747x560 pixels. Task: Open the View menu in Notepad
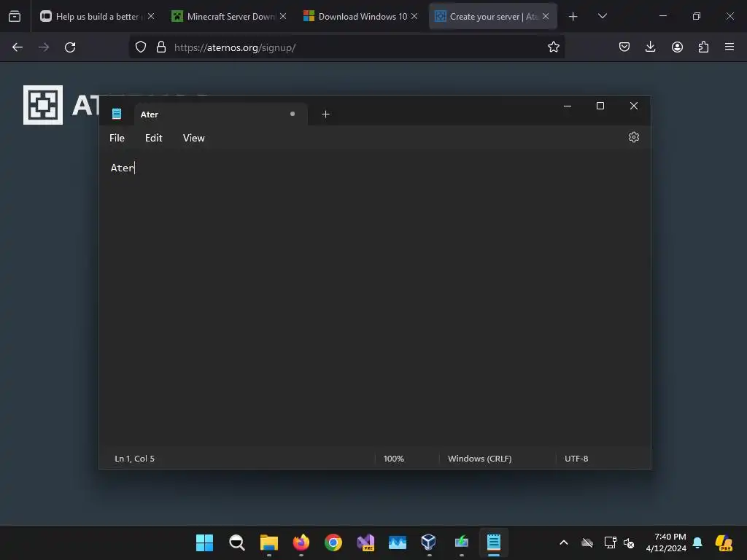[x=193, y=138]
